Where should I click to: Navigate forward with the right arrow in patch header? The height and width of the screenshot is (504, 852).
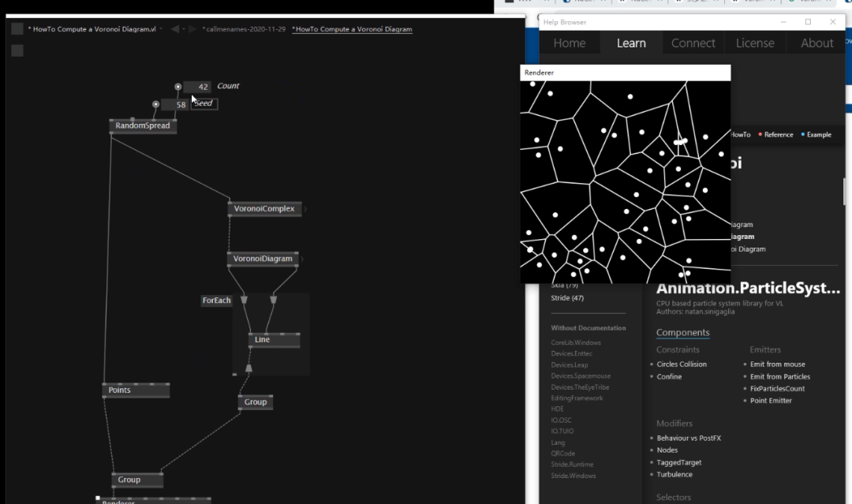tap(192, 28)
